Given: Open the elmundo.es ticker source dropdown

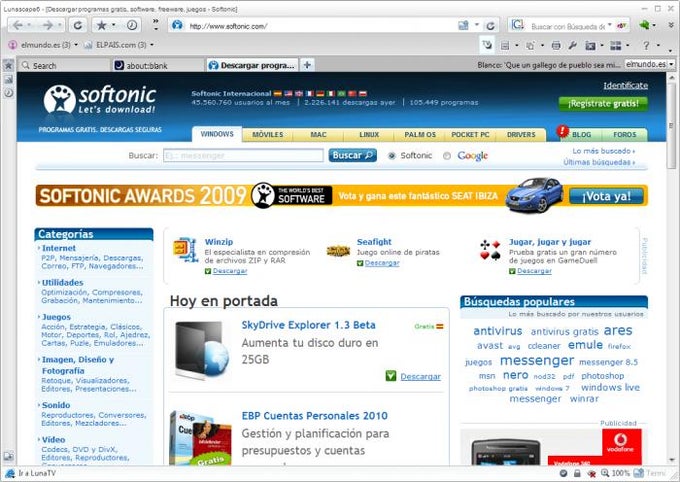Looking at the screenshot, I should [671, 64].
